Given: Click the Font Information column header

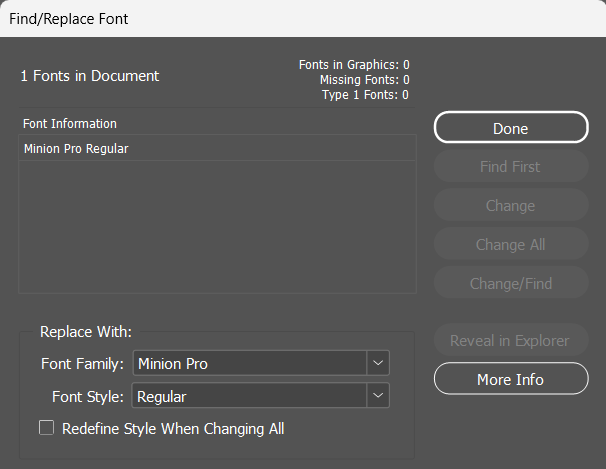Looking at the screenshot, I should click(x=70, y=124).
